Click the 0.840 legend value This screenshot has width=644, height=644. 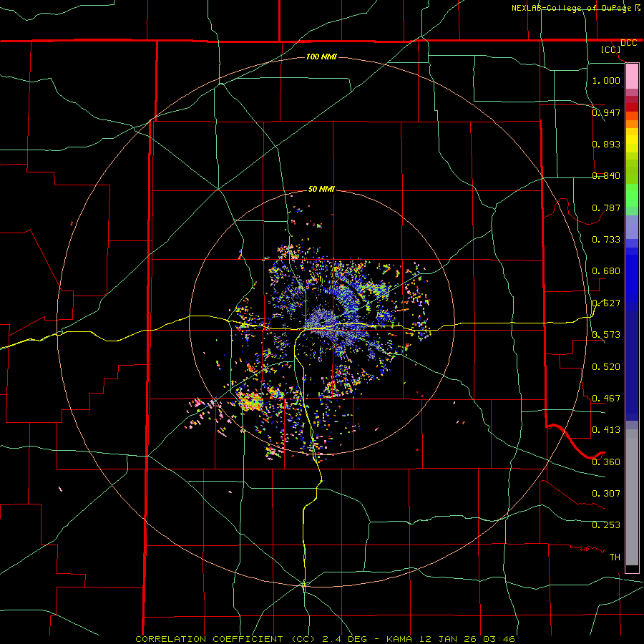[606, 176]
